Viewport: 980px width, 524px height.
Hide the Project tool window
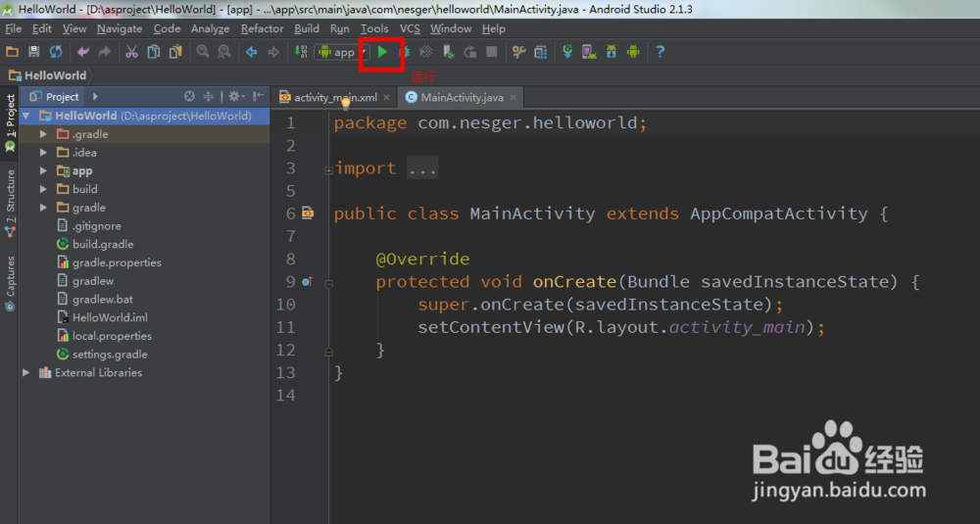(x=258, y=96)
